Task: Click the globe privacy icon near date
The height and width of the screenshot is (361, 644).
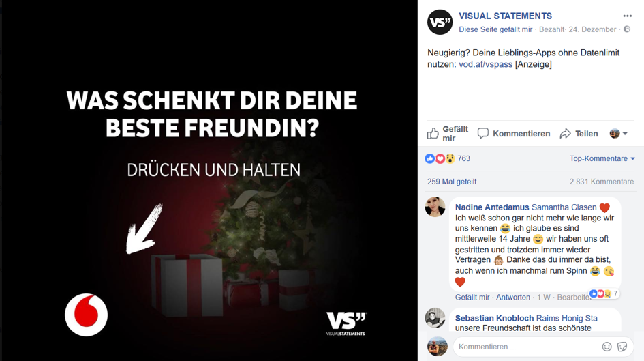Action: click(x=627, y=29)
